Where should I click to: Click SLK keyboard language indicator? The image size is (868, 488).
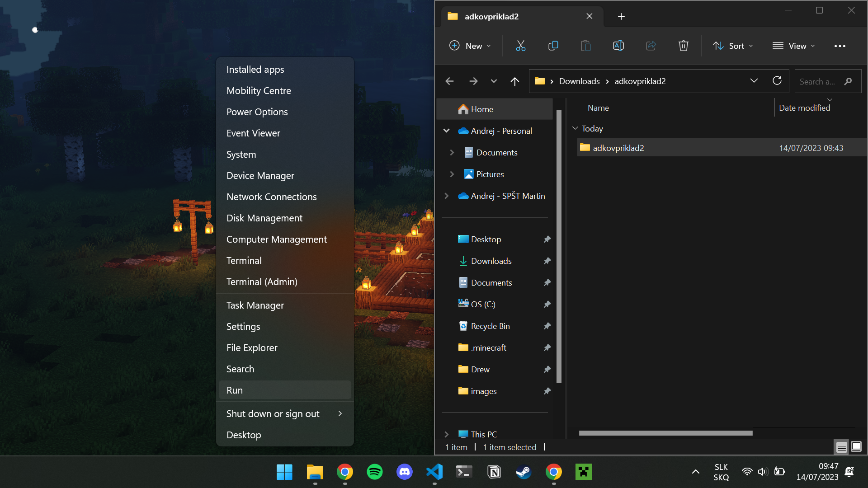721,472
